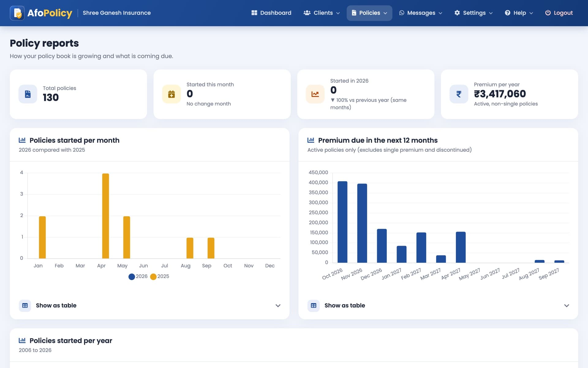Toggle the 2025 series in the legend
The image size is (588, 368).
tap(160, 277)
